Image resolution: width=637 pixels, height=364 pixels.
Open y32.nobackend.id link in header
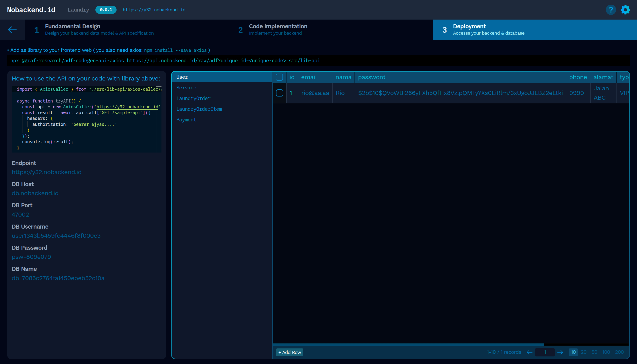tap(154, 10)
